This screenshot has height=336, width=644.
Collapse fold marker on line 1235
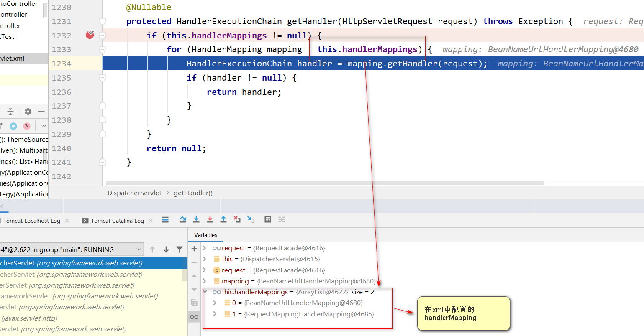tap(102, 78)
